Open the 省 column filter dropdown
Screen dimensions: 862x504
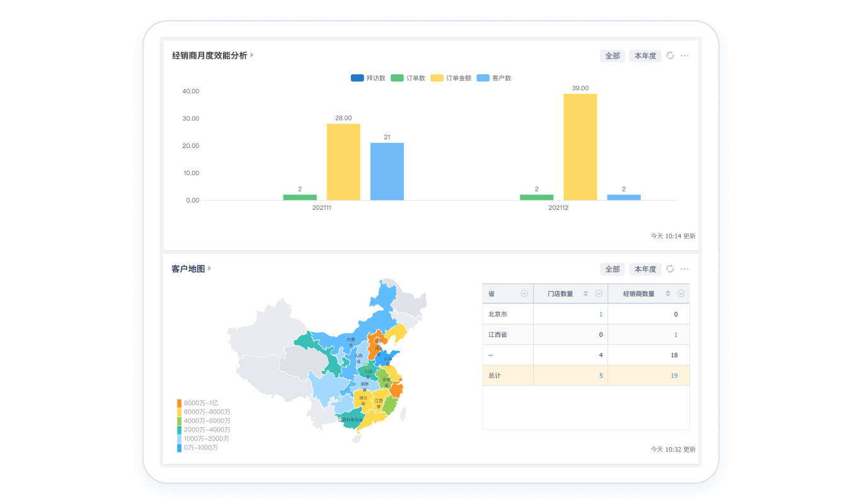(524, 294)
